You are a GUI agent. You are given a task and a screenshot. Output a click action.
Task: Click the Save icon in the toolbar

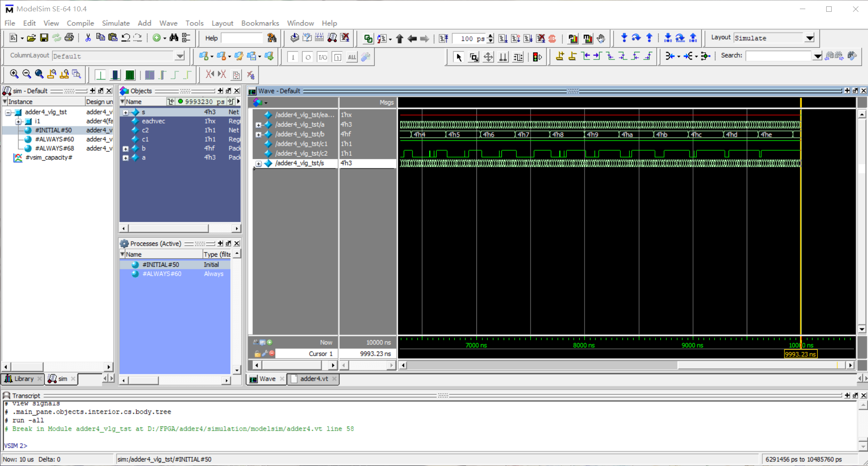click(44, 38)
